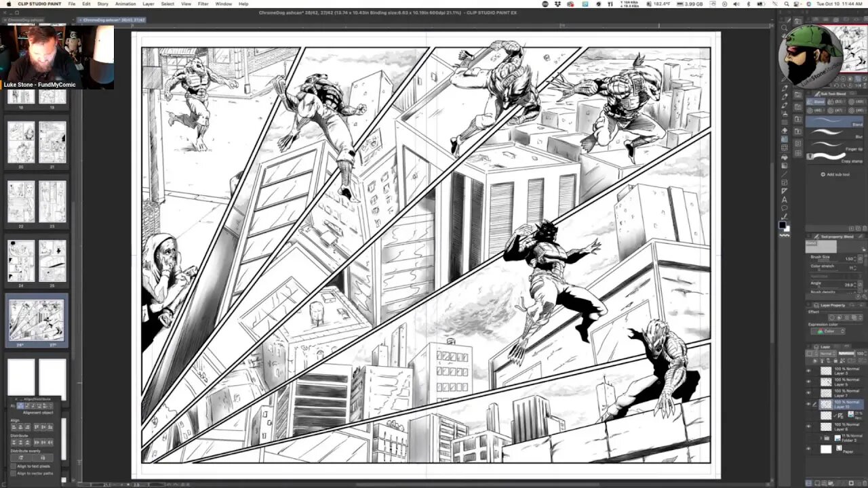Image resolution: width=868 pixels, height=488 pixels.
Task: Select the Decoration tool
Action: click(785, 123)
